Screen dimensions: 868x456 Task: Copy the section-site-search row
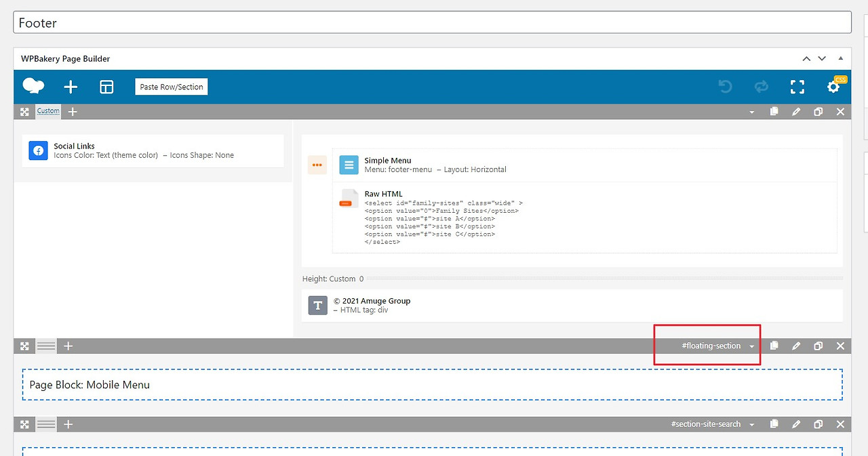(774, 424)
